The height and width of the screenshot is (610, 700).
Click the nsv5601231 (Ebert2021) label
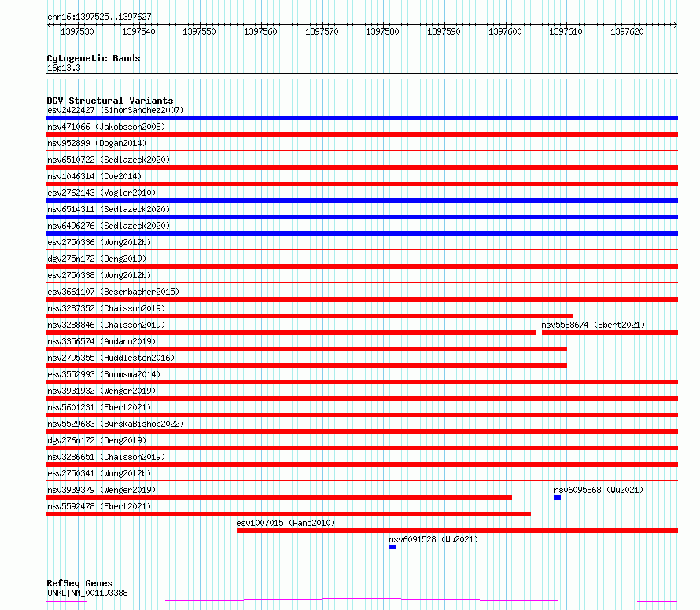click(x=99, y=407)
